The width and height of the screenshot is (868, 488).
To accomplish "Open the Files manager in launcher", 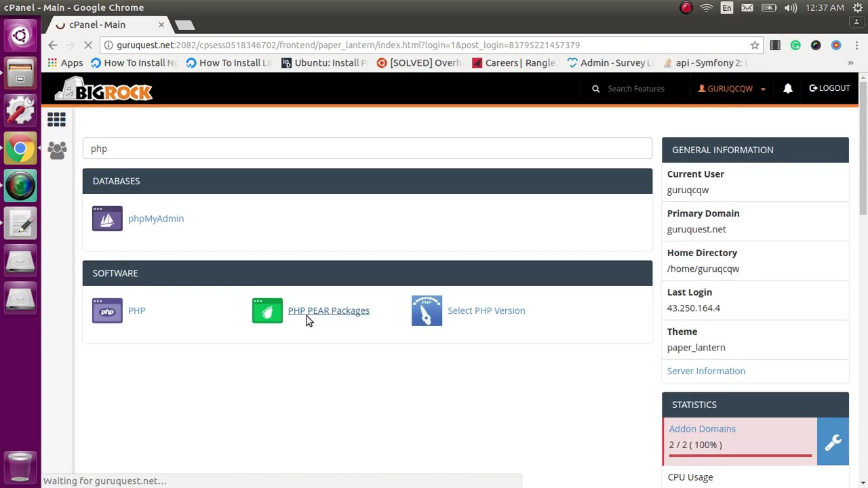I will click(20, 73).
